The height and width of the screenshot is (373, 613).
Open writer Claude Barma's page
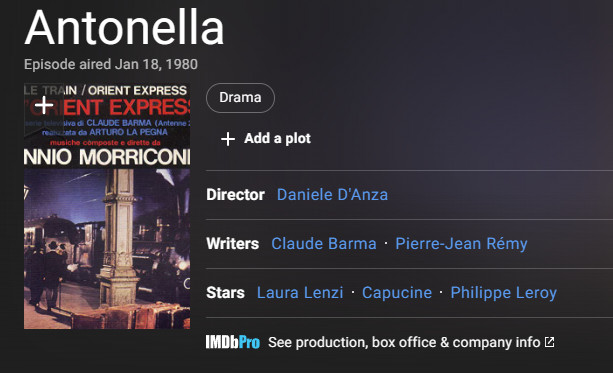pyautogui.click(x=324, y=244)
